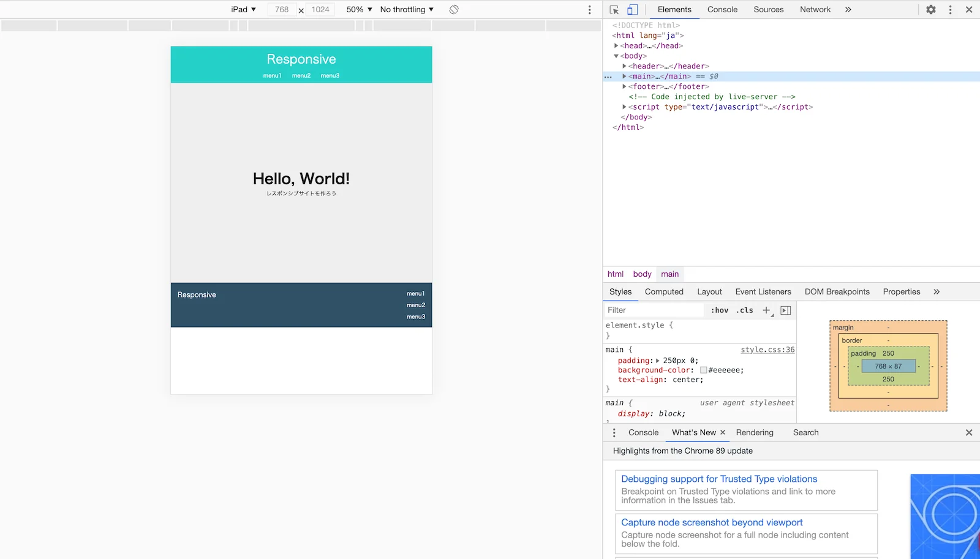The image size is (980, 559).
Task: Click the new style rule plus icon
Action: [x=766, y=310]
